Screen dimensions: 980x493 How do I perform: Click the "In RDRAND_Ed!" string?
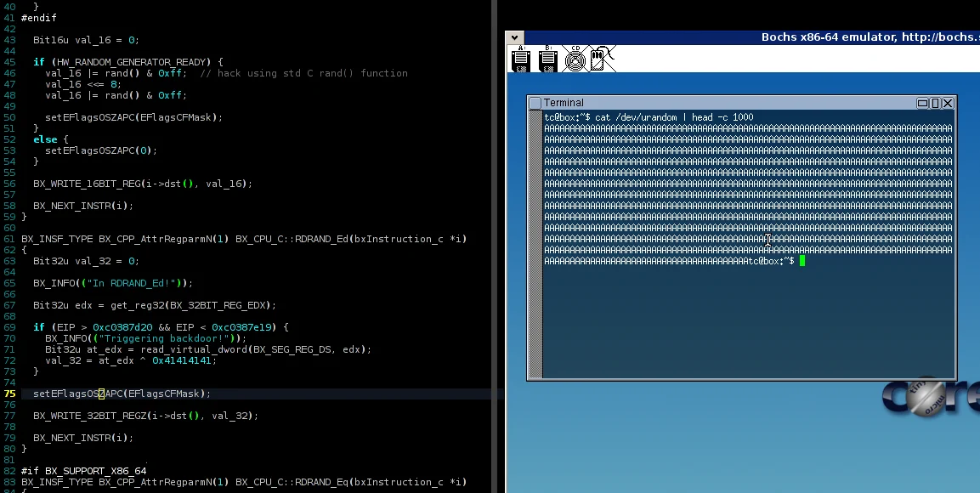point(131,283)
